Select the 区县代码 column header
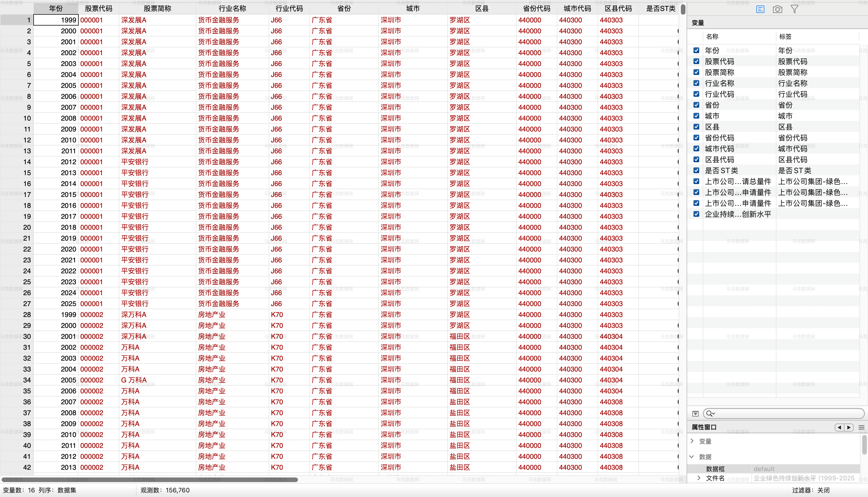 click(x=618, y=9)
